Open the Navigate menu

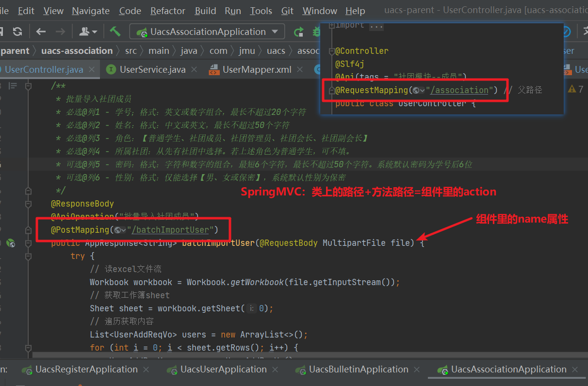click(x=91, y=11)
